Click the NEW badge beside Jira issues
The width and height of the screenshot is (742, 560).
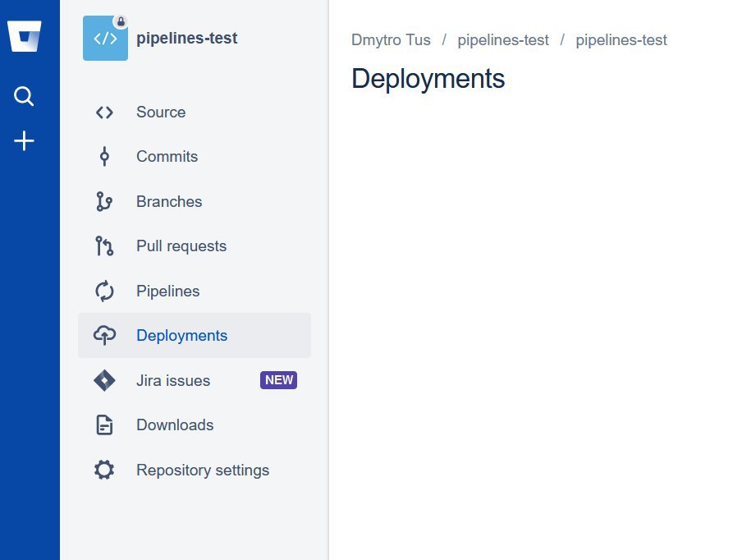click(x=278, y=380)
